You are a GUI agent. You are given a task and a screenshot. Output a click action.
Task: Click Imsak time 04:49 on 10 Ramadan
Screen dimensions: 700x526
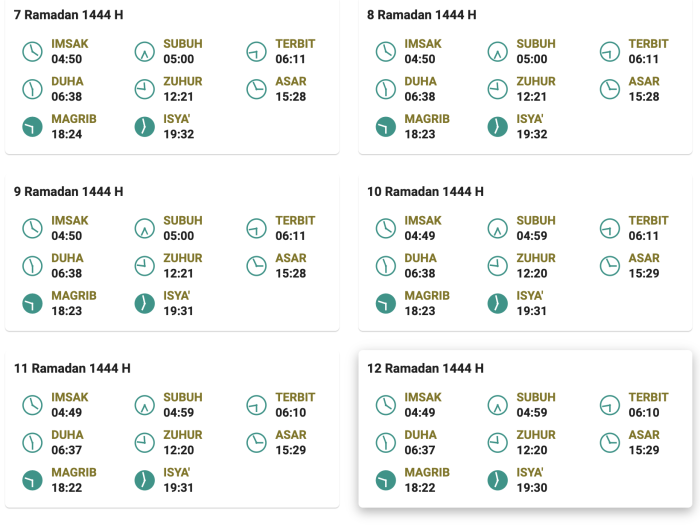tap(420, 236)
